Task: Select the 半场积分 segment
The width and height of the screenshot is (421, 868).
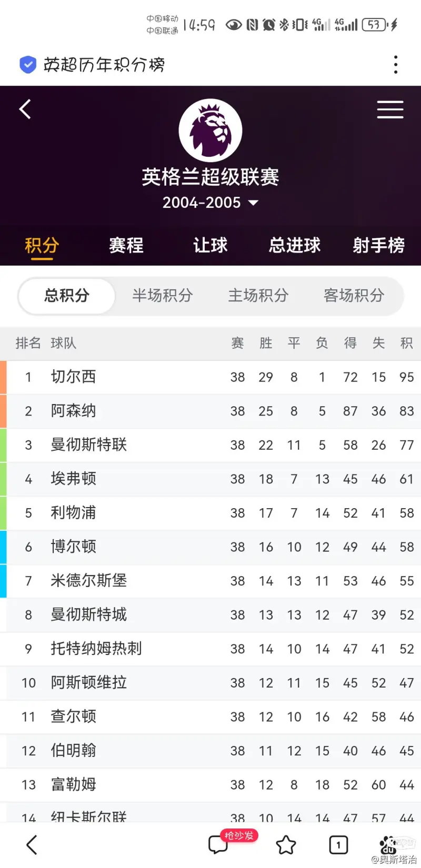Action: click(163, 296)
